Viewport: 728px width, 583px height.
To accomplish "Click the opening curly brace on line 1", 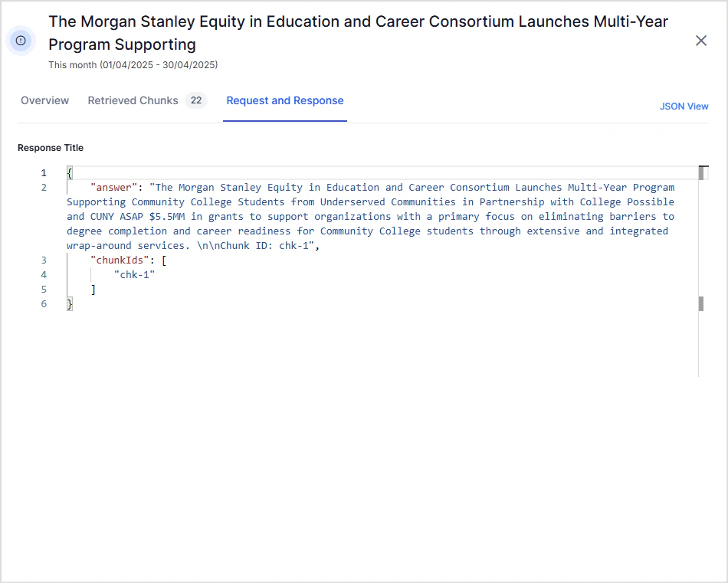I will [70, 173].
